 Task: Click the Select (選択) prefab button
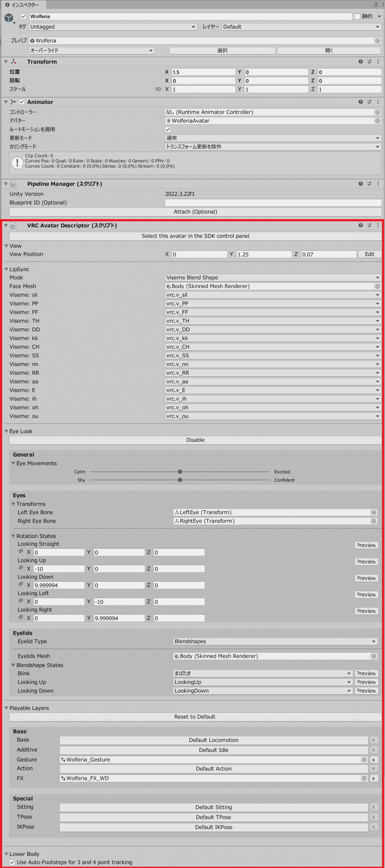222,50
